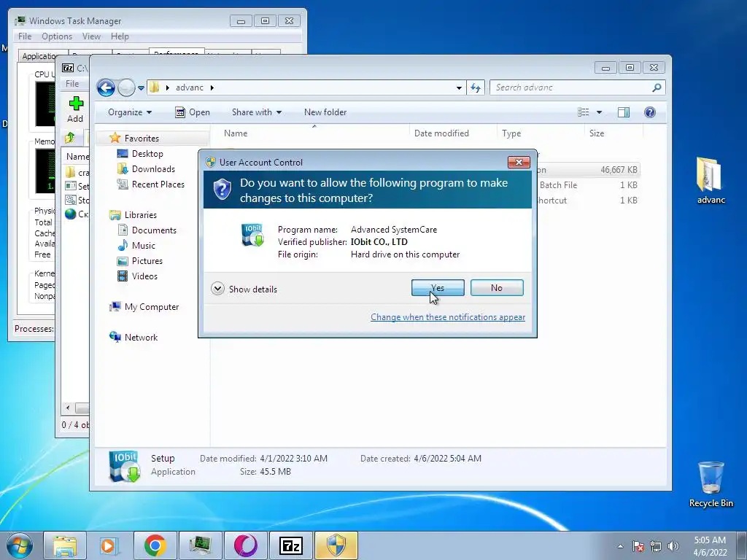The image size is (747, 560).
Task: Click the volume speaker tray icon
Action: click(x=673, y=546)
